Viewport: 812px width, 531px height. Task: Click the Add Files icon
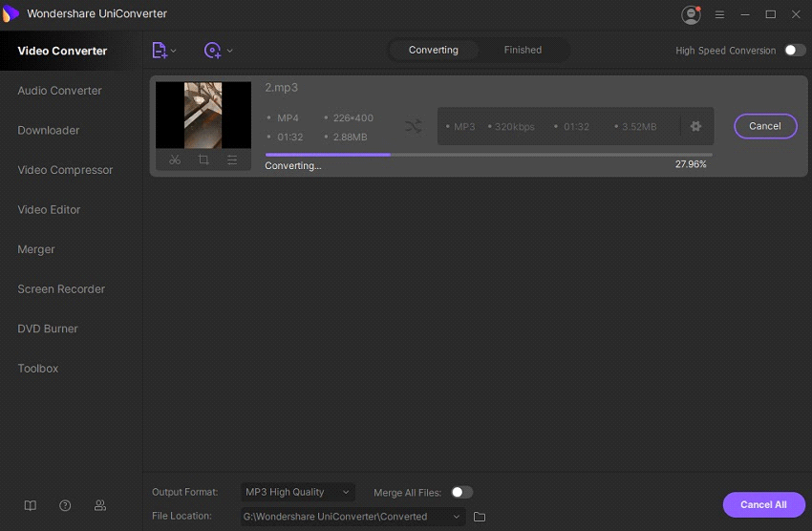(159, 51)
